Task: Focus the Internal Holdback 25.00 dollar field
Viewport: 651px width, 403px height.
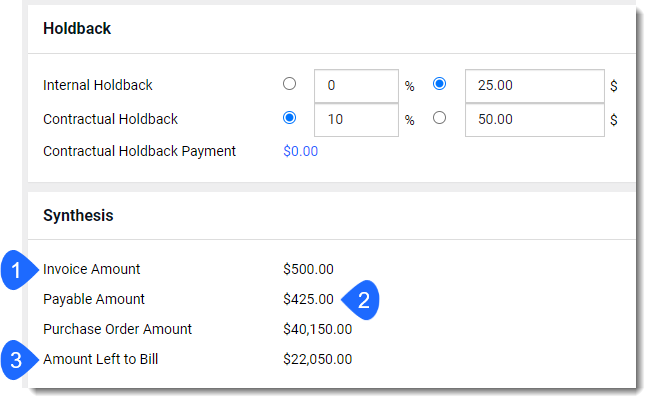Action: pyautogui.click(x=535, y=86)
